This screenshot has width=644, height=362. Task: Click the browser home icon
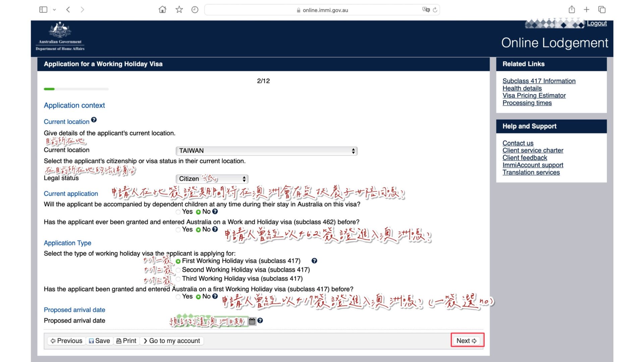tap(162, 10)
